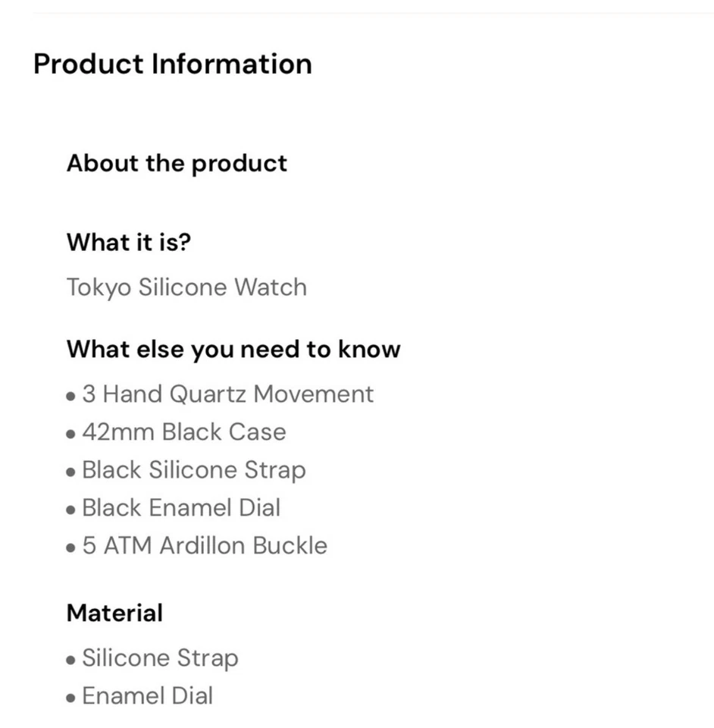Select the About the product subheading
This screenshot has height=728, width=714.
pyautogui.click(x=177, y=163)
